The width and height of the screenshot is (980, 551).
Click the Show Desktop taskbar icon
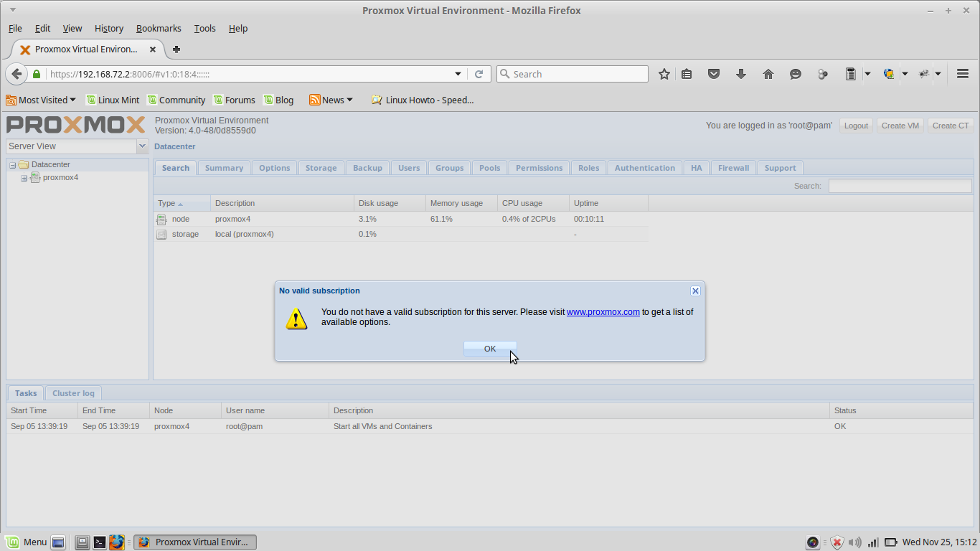pyautogui.click(x=59, y=542)
